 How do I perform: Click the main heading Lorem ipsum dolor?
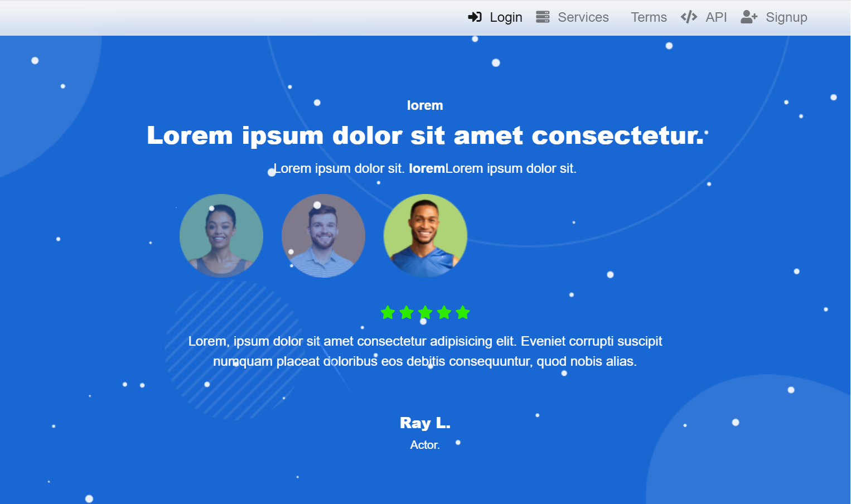(x=425, y=135)
